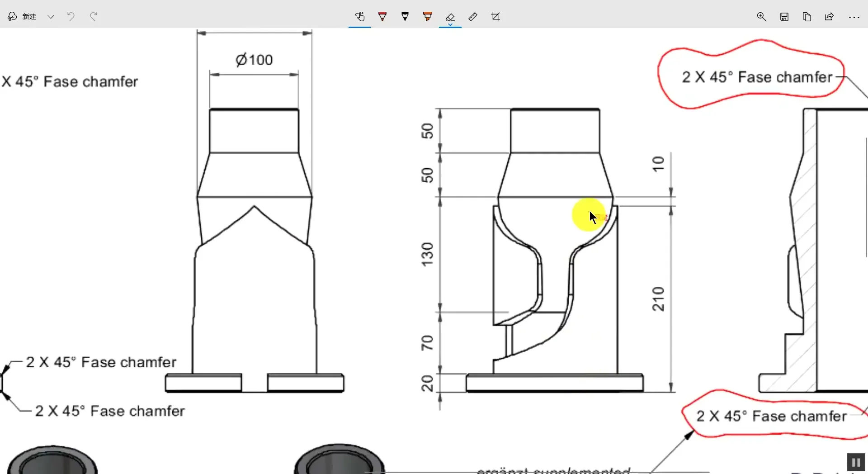Share the snip
This screenshot has width=868, height=474.
click(x=829, y=17)
